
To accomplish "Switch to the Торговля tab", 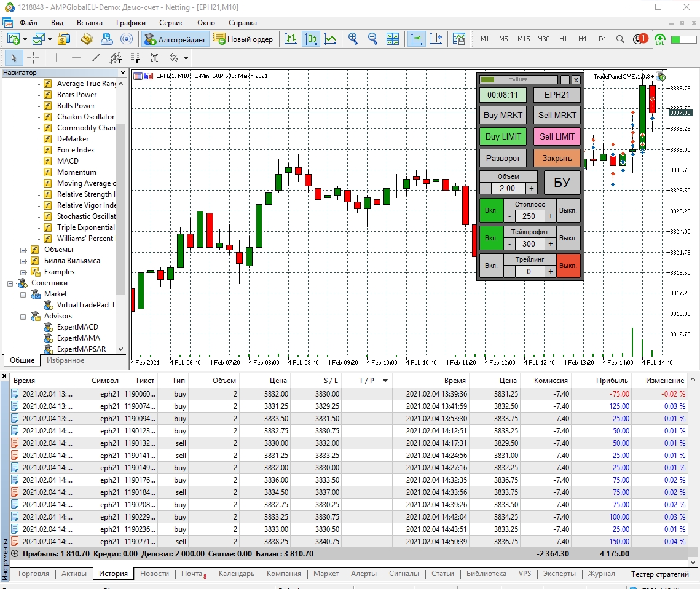I will click(x=33, y=574).
